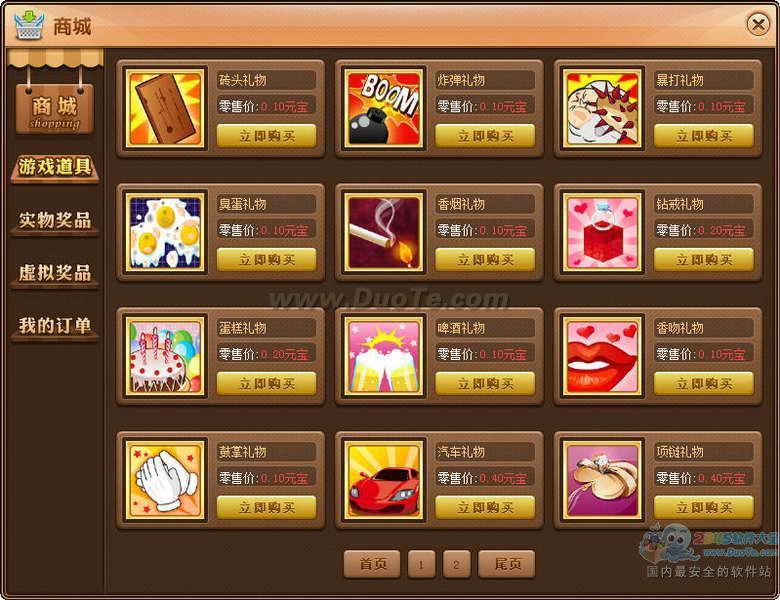780x600 pixels.
Task: Click the spiked fist beating gift icon
Action: tap(602, 108)
